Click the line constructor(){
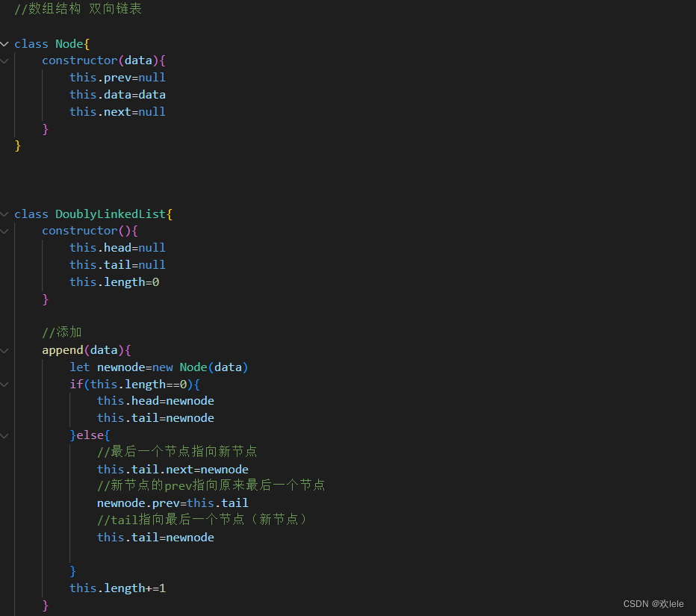This screenshot has width=696, height=616. [x=90, y=231]
